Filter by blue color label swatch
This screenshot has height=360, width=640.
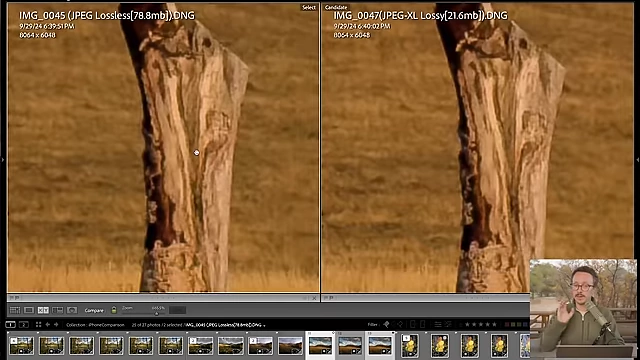(x=524, y=325)
